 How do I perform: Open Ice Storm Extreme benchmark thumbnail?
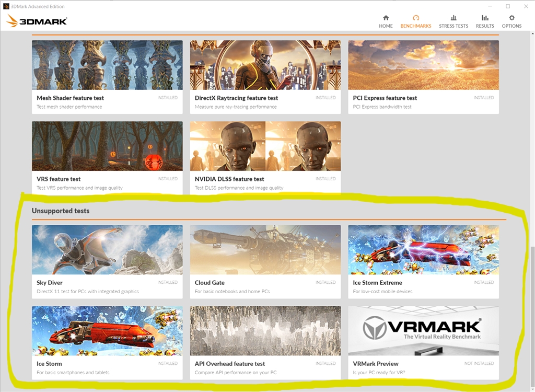pos(423,250)
